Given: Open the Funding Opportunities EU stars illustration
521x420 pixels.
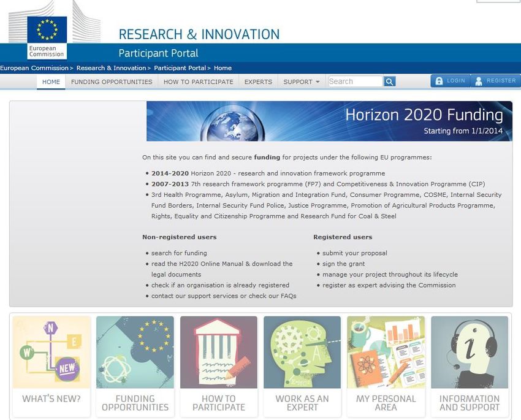Looking at the screenshot, I should coord(135,352).
